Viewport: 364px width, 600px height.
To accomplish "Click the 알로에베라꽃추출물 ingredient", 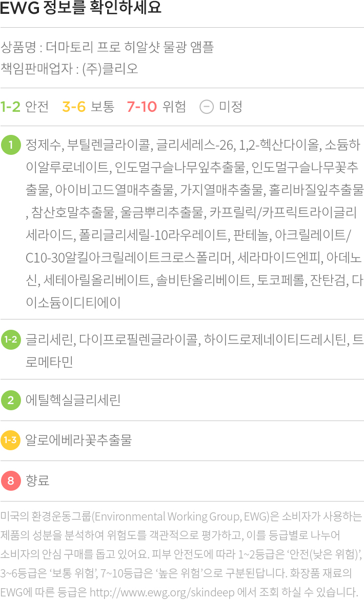I will click(x=79, y=440).
